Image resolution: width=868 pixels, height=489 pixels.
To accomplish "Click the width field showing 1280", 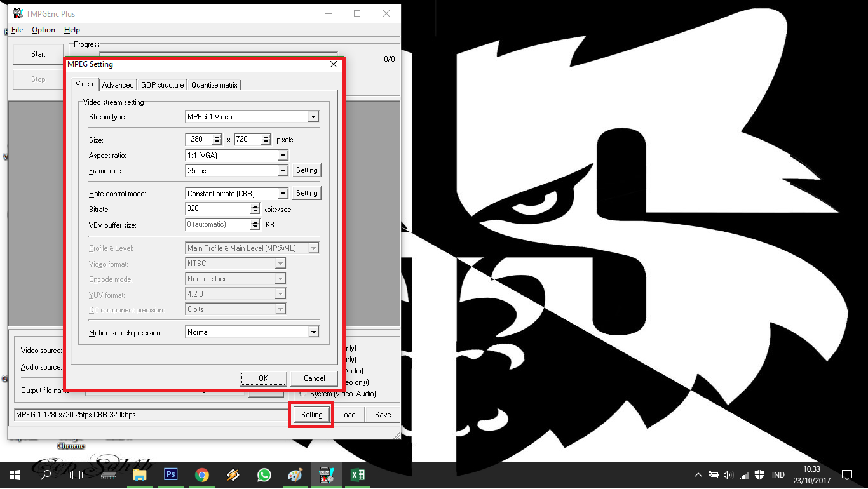I will point(198,139).
